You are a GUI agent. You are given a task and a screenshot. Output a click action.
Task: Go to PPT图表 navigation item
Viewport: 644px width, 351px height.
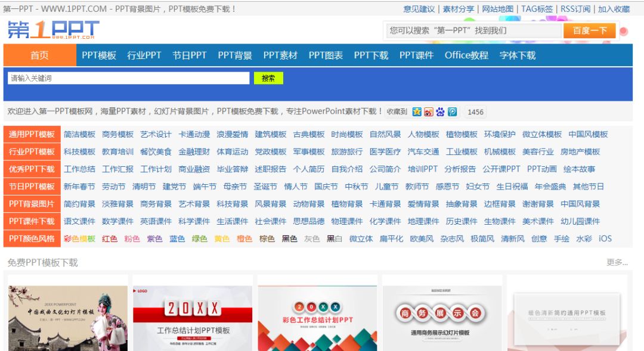click(326, 55)
